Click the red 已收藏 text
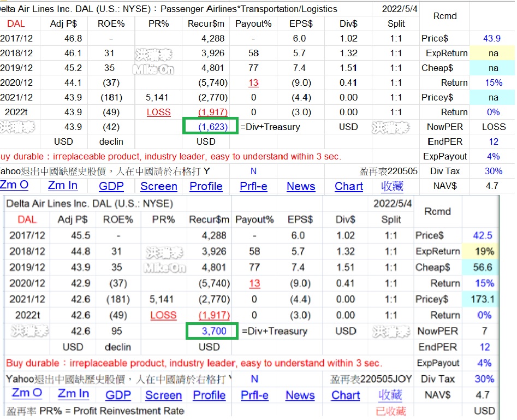517x420 pixels. [391, 411]
